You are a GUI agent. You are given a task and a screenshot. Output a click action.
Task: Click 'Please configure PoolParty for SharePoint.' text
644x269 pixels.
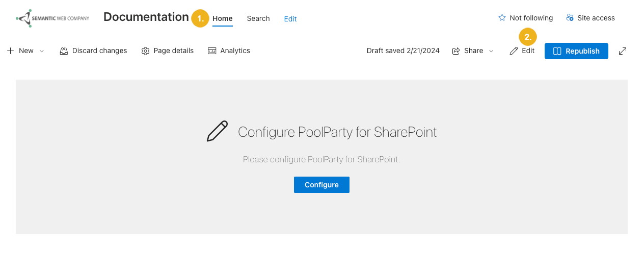click(321, 159)
